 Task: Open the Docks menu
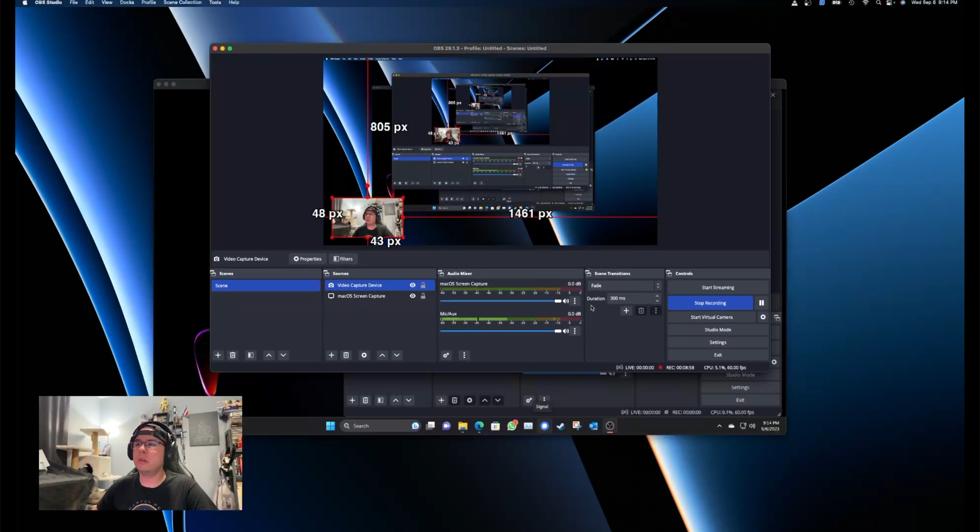(x=127, y=3)
